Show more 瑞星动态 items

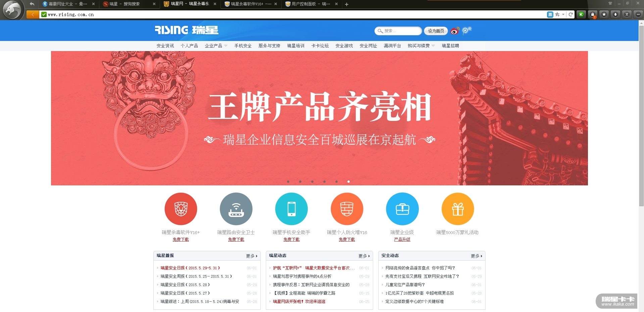[x=364, y=256]
